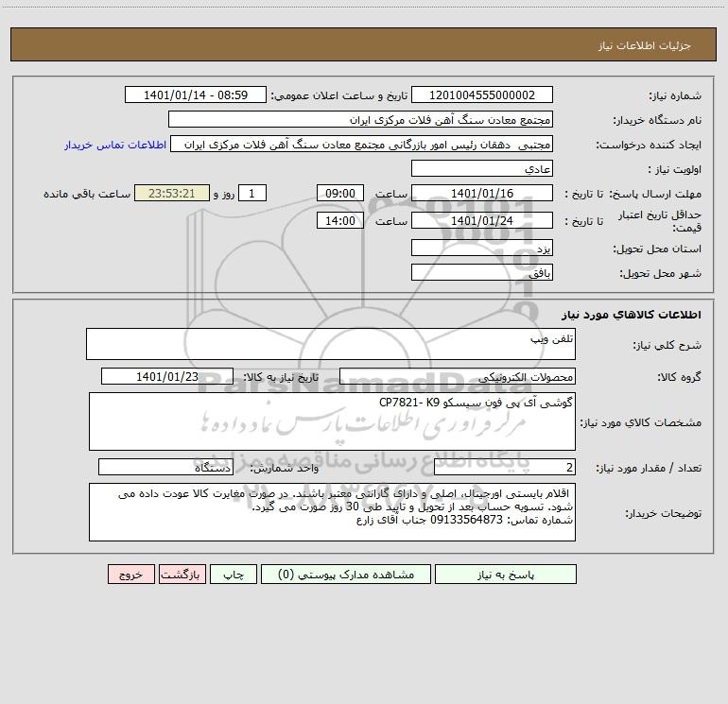Open اطلاعات تماس خریدار link
The height and width of the screenshot is (704, 728).
(115, 145)
